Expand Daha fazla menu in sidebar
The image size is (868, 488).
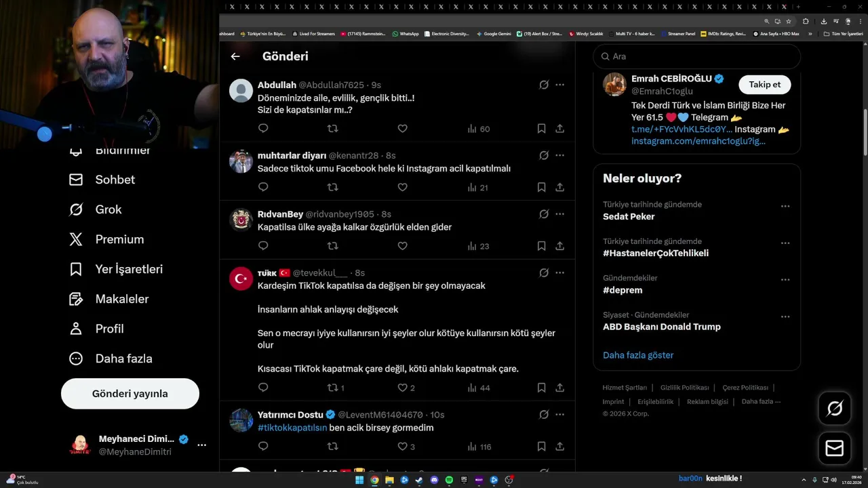111,359
